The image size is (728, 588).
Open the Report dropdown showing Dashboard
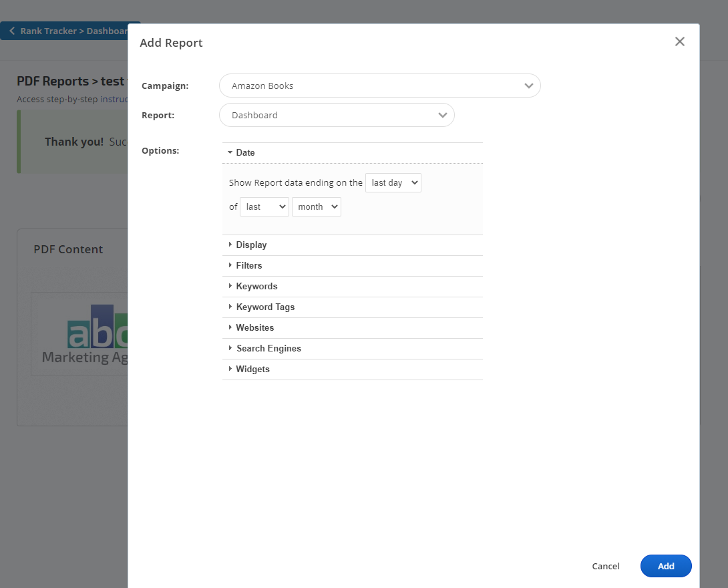(336, 115)
